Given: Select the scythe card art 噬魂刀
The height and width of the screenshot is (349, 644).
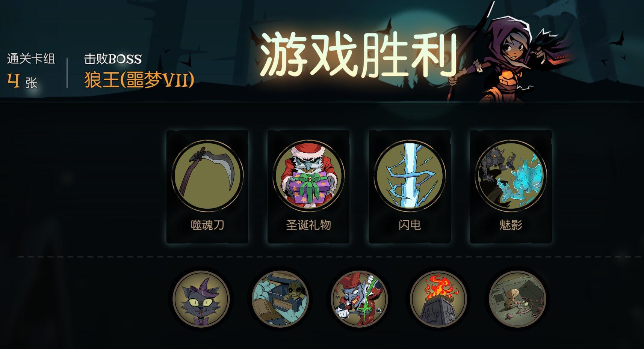Looking at the screenshot, I should tap(207, 176).
